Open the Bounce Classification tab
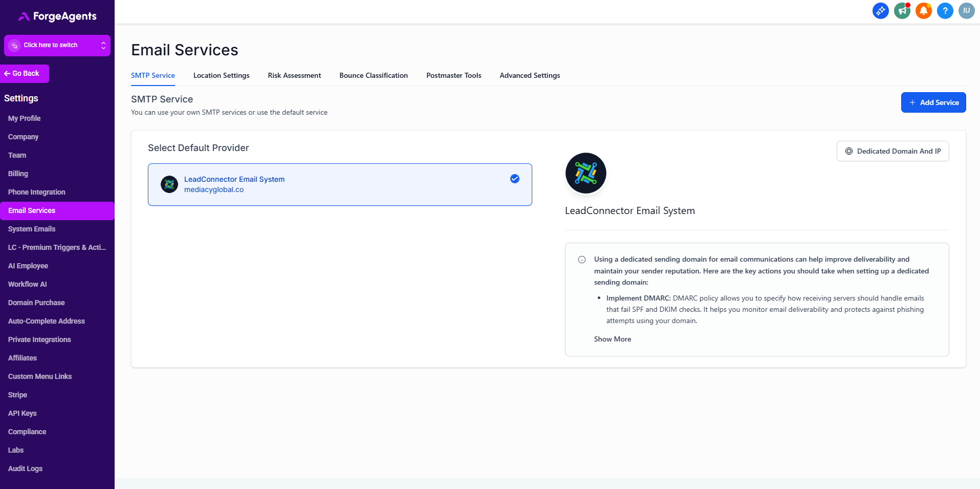980x489 pixels. point(374,75)
